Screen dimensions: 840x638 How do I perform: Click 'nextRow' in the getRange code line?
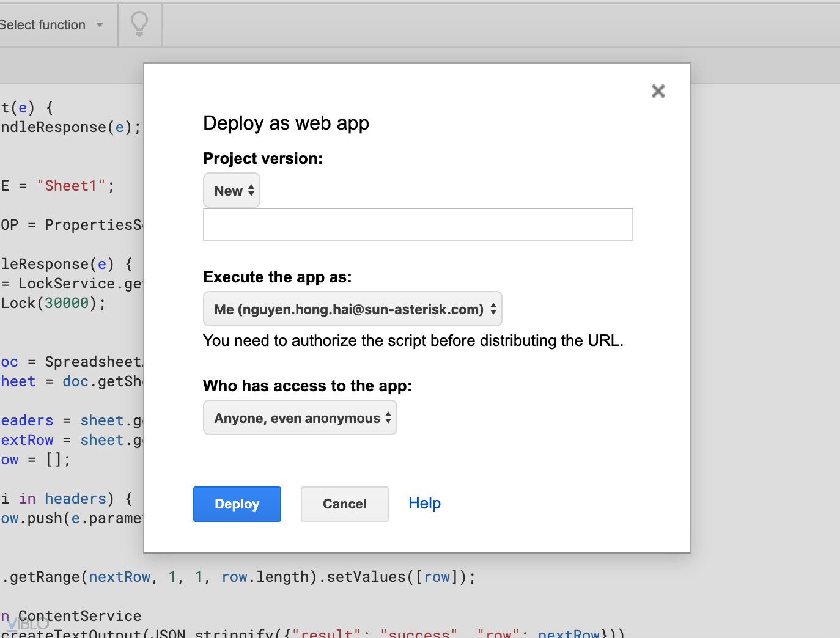coord(119,577)
